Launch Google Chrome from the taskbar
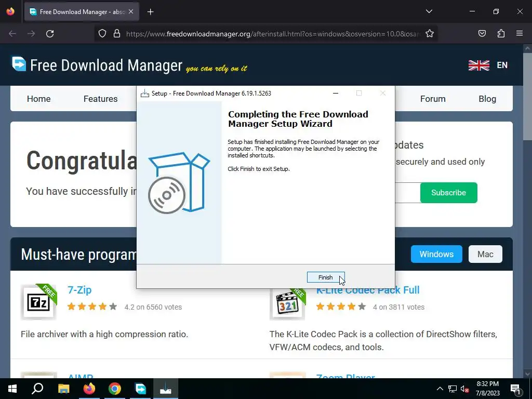 (115, 389)
